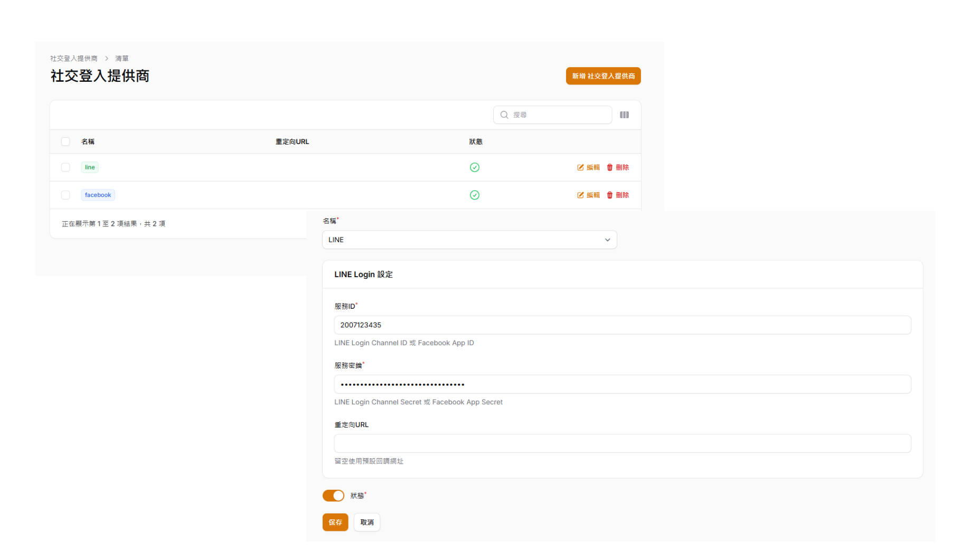Check the select-all checkbox in table header
Viewport: 980px width, 551px height.
tap(65, 141)
